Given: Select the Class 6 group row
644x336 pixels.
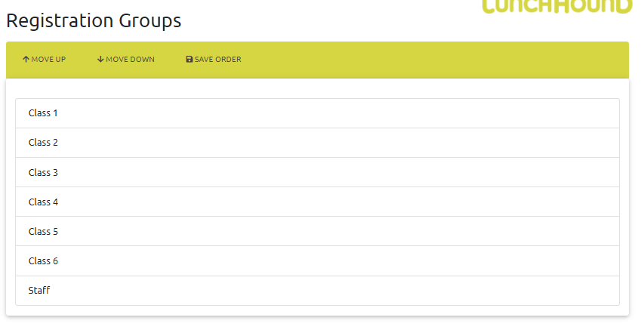Looking at the screenshot, I should click(x=317, y=260).
